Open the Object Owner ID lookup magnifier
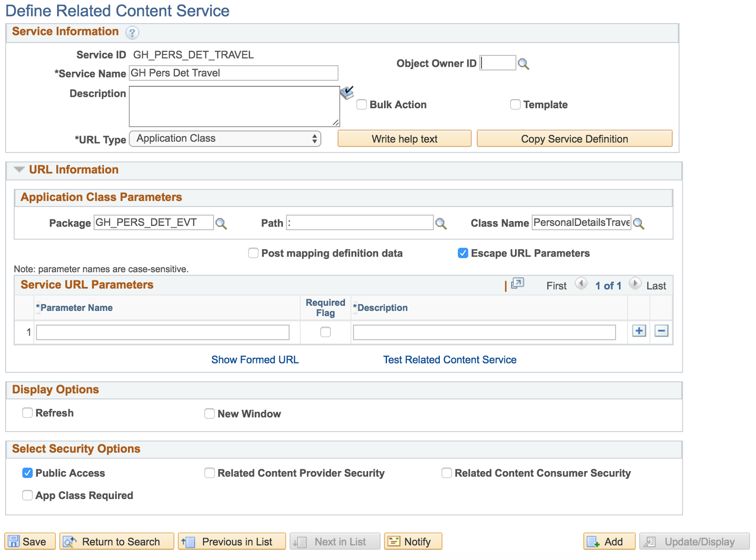Image resolution: width=756 pixels, height=560 pixels. 524,62
